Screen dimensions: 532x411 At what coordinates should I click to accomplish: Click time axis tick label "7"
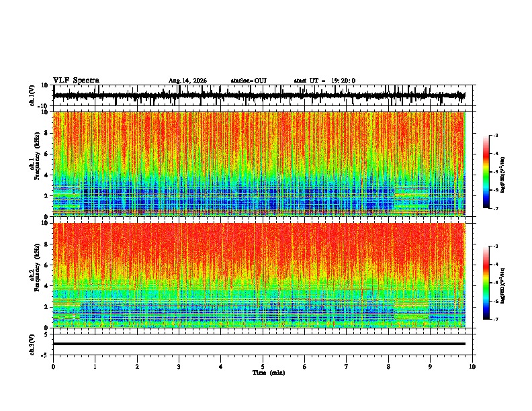[x=347, y=367]
